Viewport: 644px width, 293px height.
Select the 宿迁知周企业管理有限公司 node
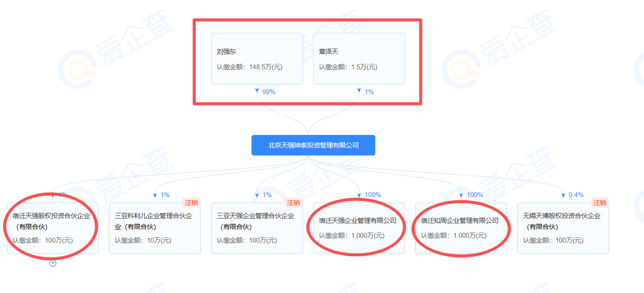pos(461,228)
